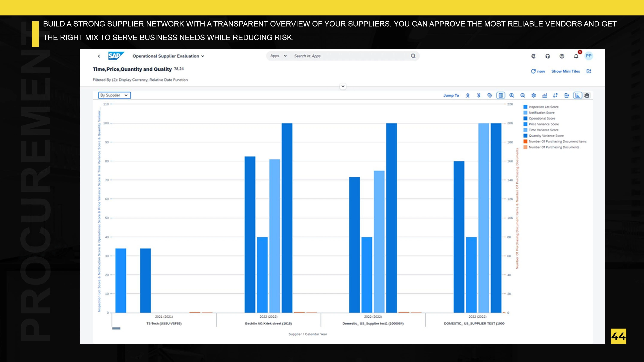This screenshot has height=362, width=644.
Task: Click the Time Variance Score legend swatch
Action: [525, 130]
